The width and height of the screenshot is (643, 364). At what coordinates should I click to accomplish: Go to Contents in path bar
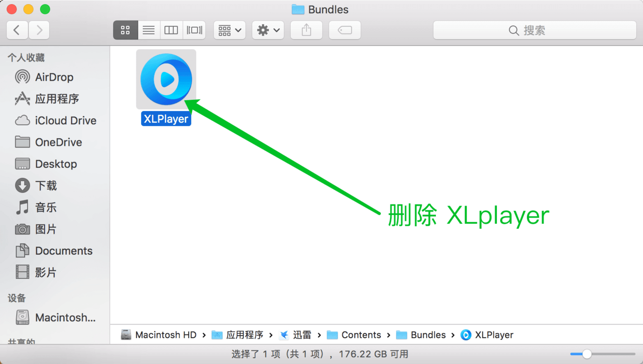(354, 335)
